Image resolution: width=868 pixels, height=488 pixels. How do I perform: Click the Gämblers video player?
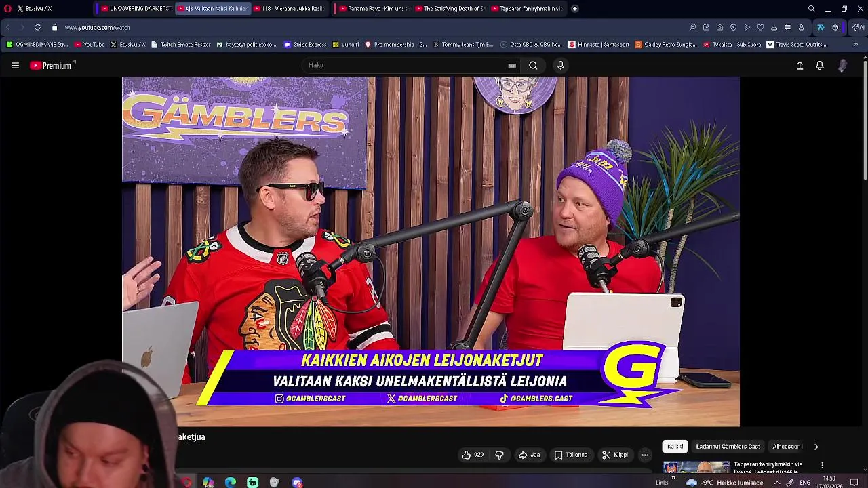coord(431,251)
